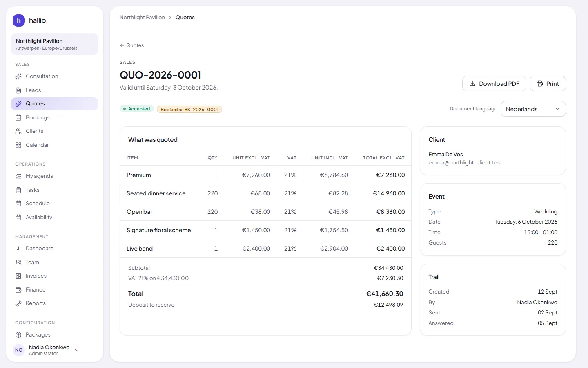Open the Document language dropdown

pyautogui.click(x=533, y=109)
